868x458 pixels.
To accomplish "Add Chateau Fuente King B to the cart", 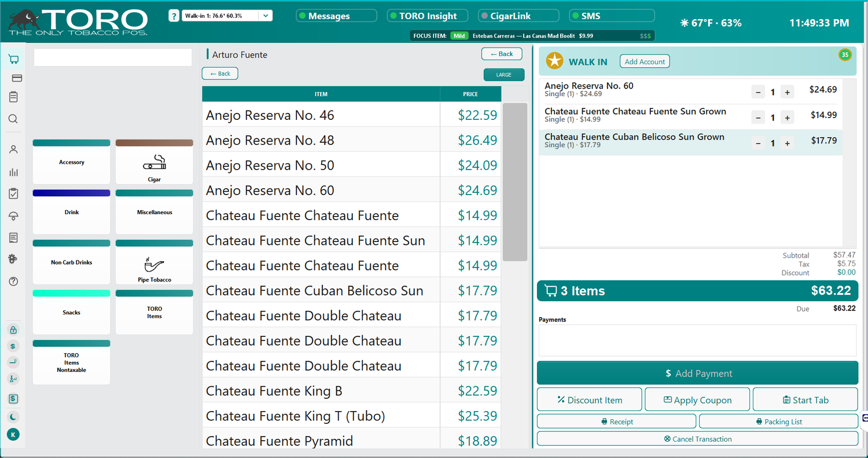I will pyautogui.click(x=351, y=391).
